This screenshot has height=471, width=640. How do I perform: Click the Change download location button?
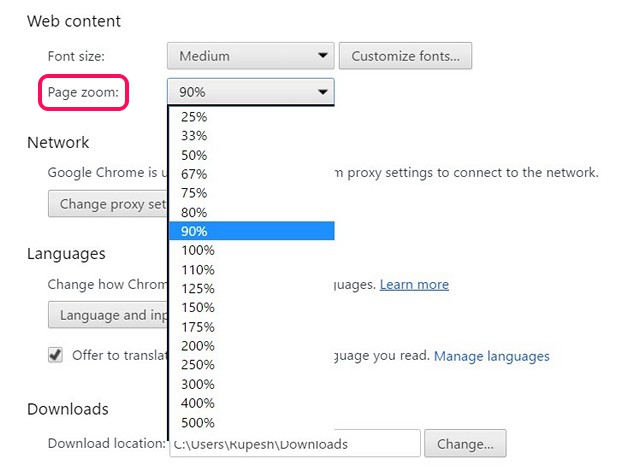pos(465,444)
